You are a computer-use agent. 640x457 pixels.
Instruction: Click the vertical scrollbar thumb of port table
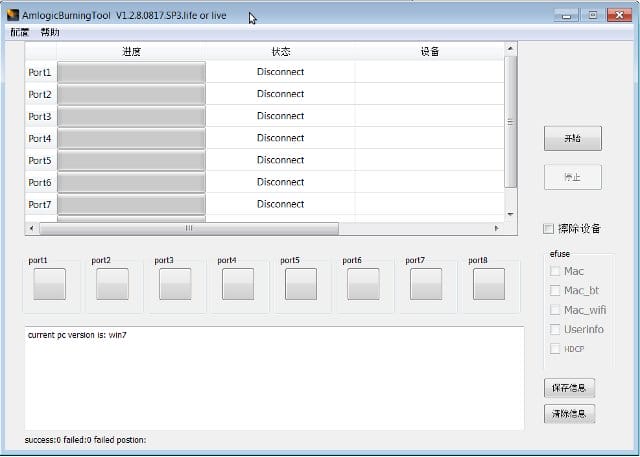[510, 122]
